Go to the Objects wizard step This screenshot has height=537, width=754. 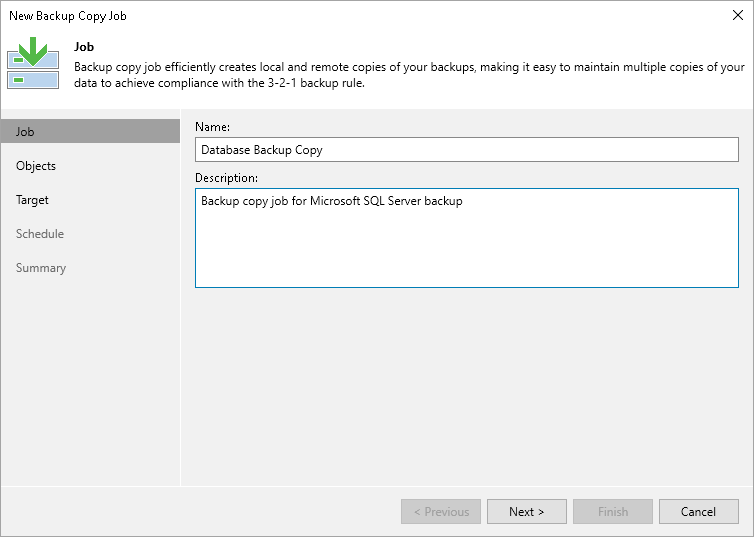[x=36, y=166]
